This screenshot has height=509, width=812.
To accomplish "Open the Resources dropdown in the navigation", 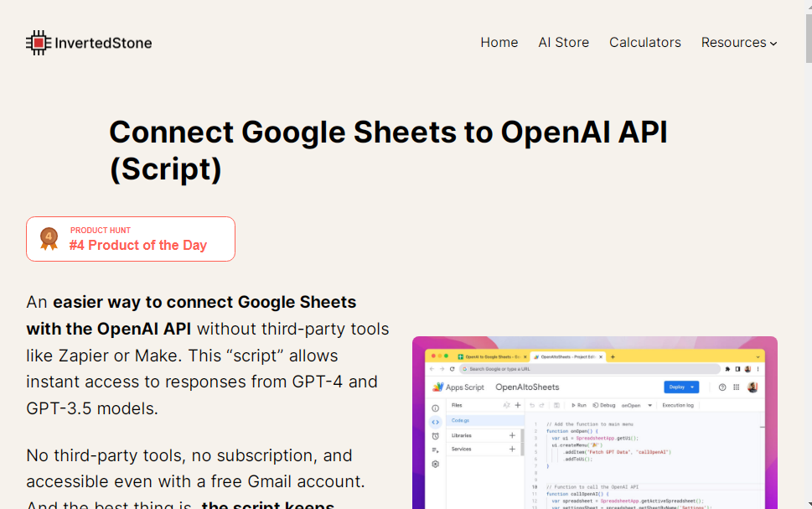I will click(x=738, y=42).
